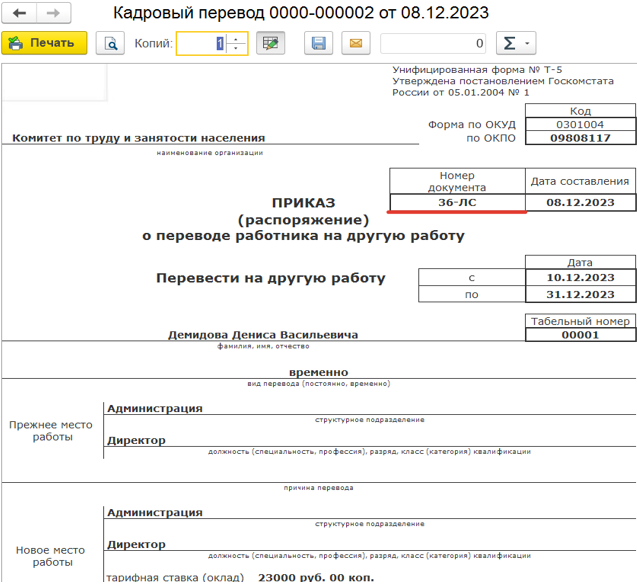Click the forward navigation arrow
Viewport: 637px width, 585px height.
(53, 14)
